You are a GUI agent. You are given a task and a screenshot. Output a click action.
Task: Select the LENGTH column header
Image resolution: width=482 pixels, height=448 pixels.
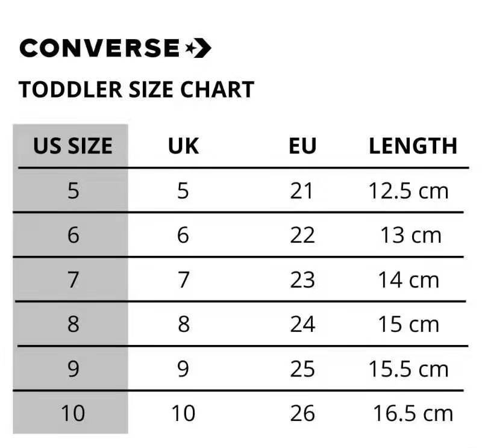(413, 146)
